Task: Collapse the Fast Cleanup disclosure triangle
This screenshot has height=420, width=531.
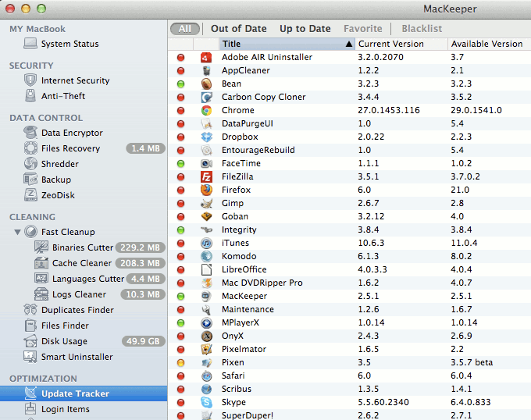Action: (x=17, y=232)
